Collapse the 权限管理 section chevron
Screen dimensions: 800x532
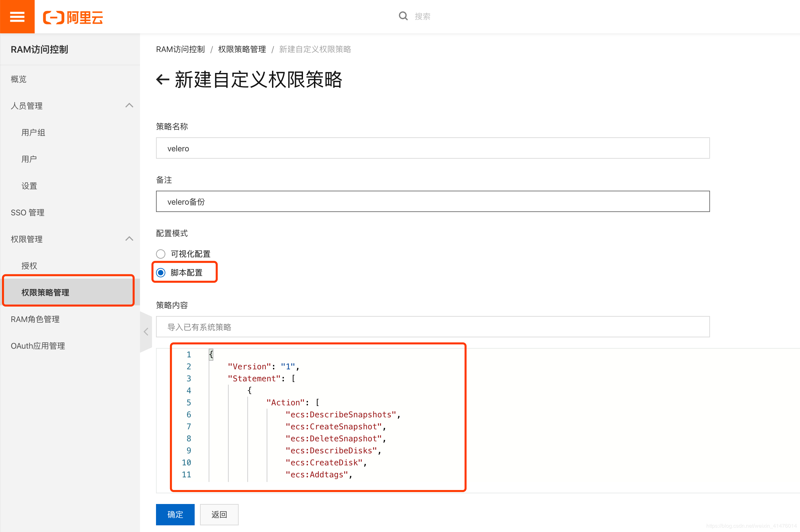(x=129, y=239)
